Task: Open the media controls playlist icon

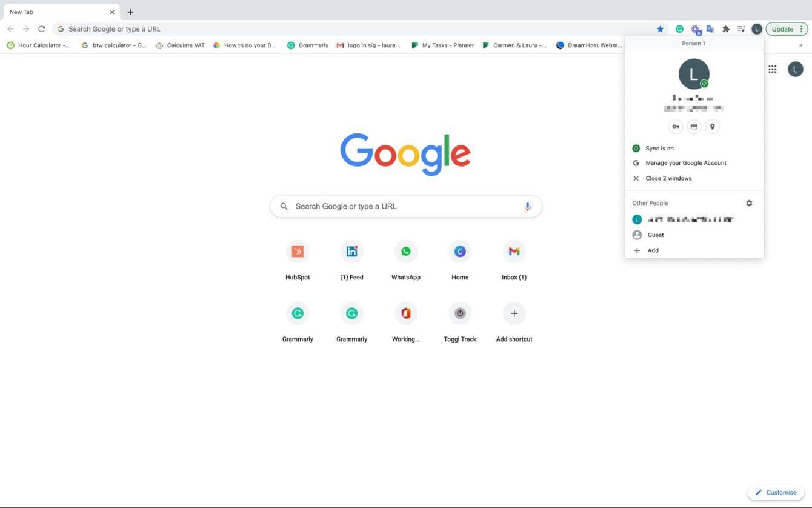Action: point(741,29)
